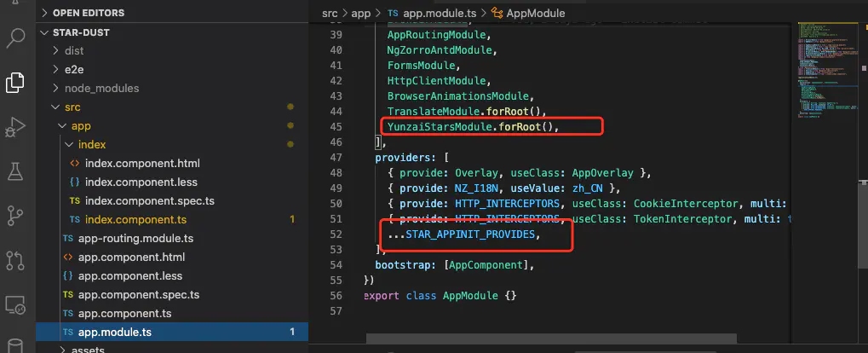Open the Testing flask icon
Screen dimensions: 868x353
[x=15, y=171]
